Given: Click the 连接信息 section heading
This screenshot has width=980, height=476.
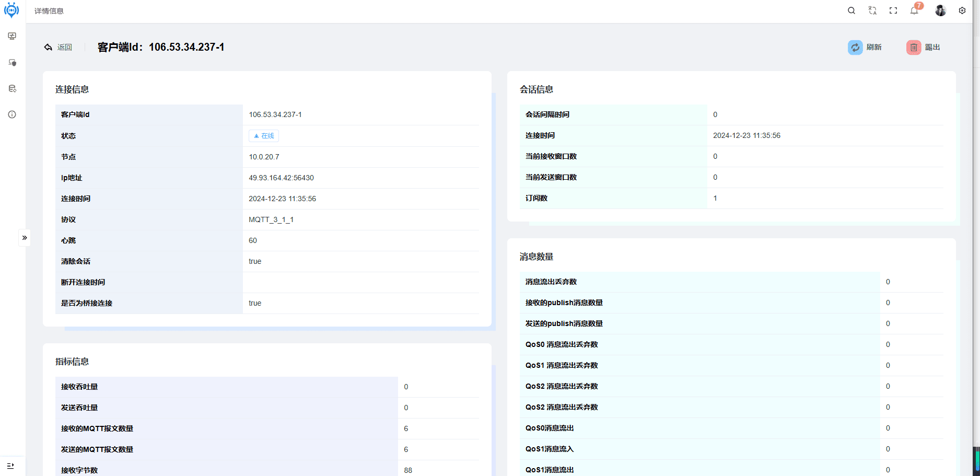Looking at the screenshot, I should coord(72,89).
